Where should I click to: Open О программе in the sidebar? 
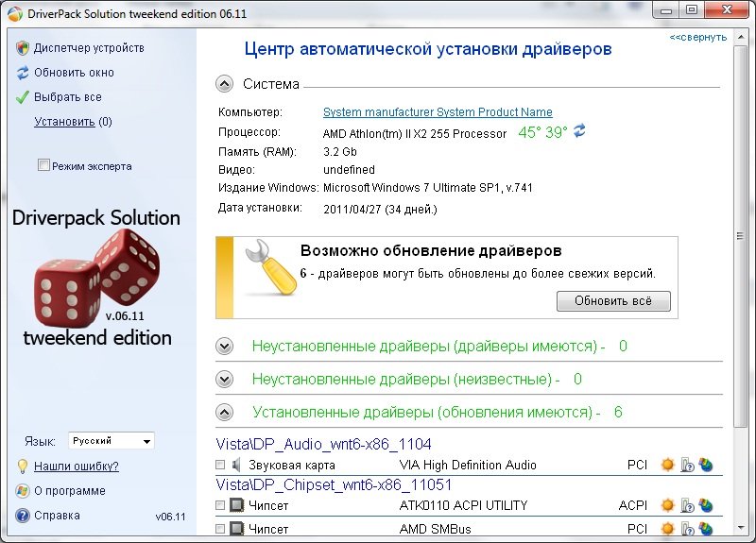69,491
